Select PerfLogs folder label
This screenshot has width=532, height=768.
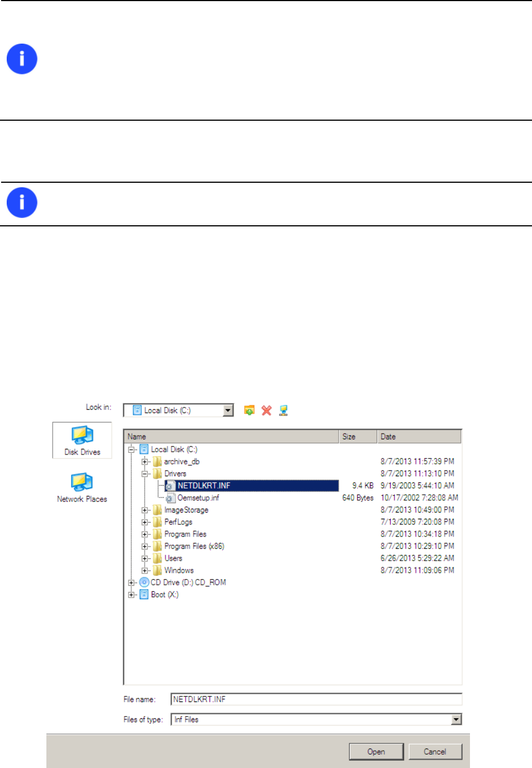point(178,522)
